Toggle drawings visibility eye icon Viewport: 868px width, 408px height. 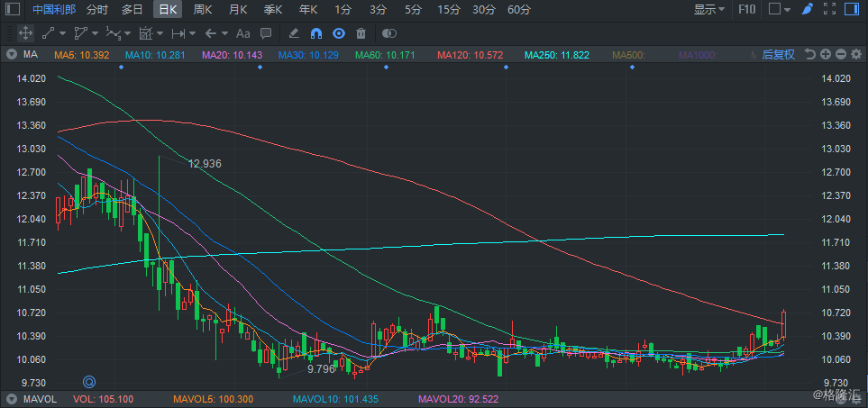(x=339, y=33)
